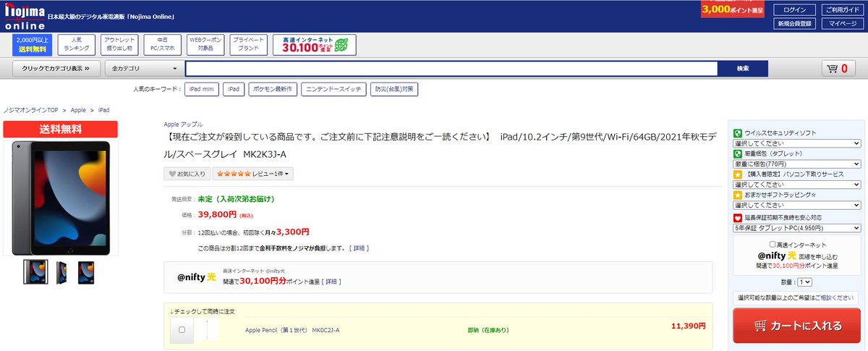Screen dimensions: 868x351
Task: Click the green leaf high-speed internet banner
Action: (x=315, y=45)
